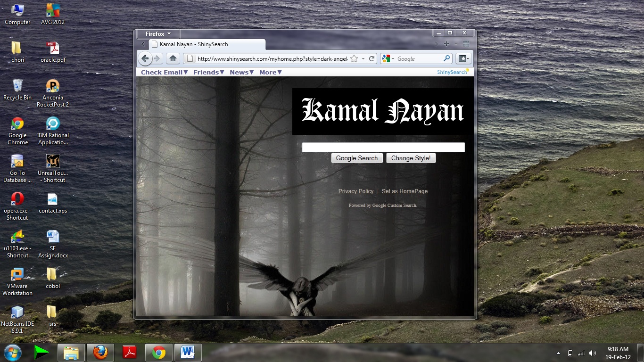Screen dimensions: 644x362
Task: Open Adobe Reader from the taskbar
Action: (x=130, y=353)
